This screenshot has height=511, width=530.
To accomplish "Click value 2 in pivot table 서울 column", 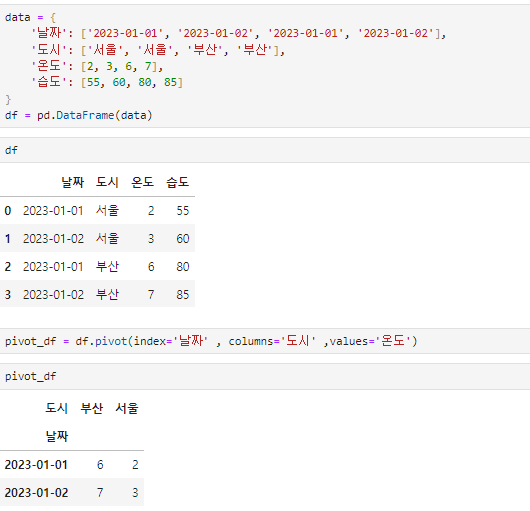I will pos(135,465).
